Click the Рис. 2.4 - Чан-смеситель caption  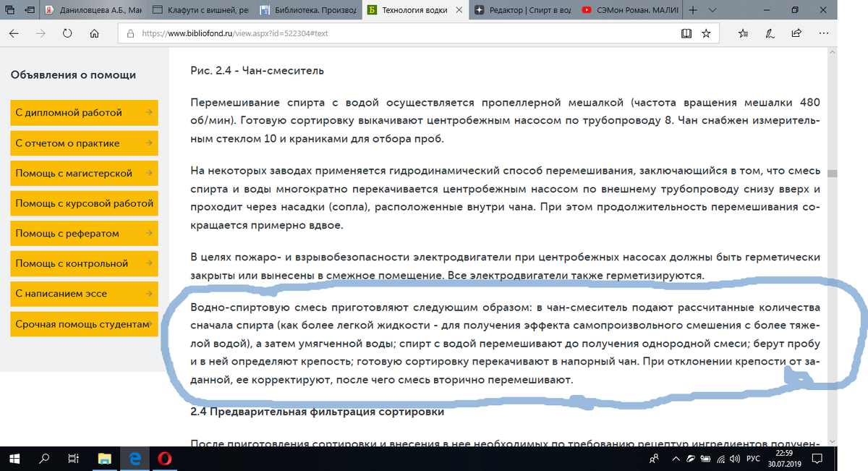[257, 71]
